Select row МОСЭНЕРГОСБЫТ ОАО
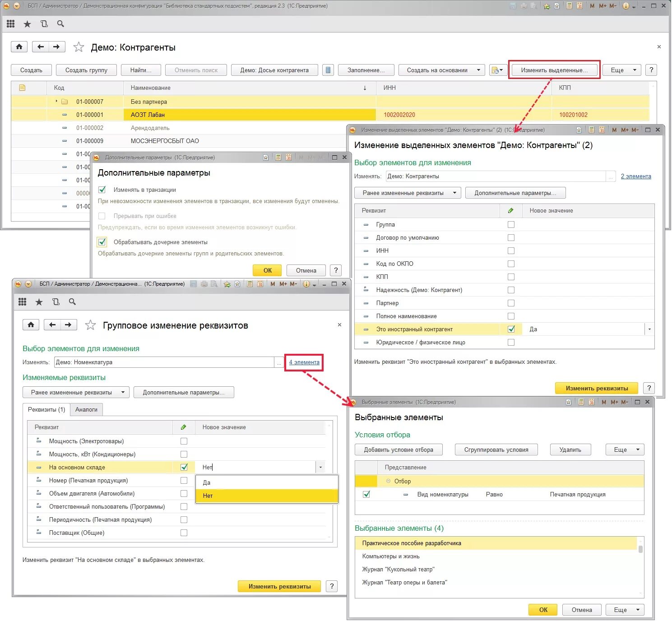 pyautogui.click(x=179, y=141)
